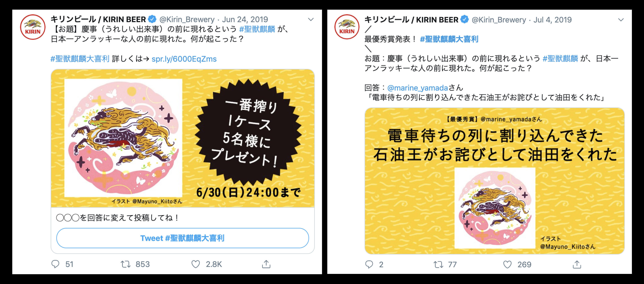Open the spr.ly/6000EqZms link
The width and height of the screenshot is (644, 284).
tap(184, 59)
